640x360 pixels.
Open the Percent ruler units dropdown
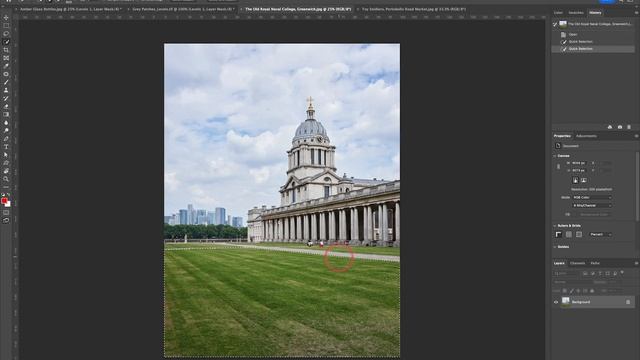[600, 235]
